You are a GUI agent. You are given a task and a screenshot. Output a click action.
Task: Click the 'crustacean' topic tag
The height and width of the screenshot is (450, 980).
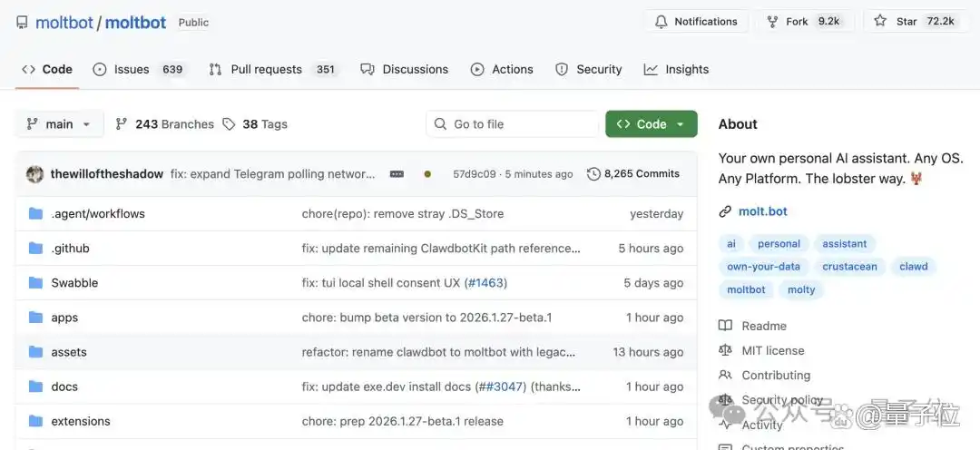click(849, 266)
